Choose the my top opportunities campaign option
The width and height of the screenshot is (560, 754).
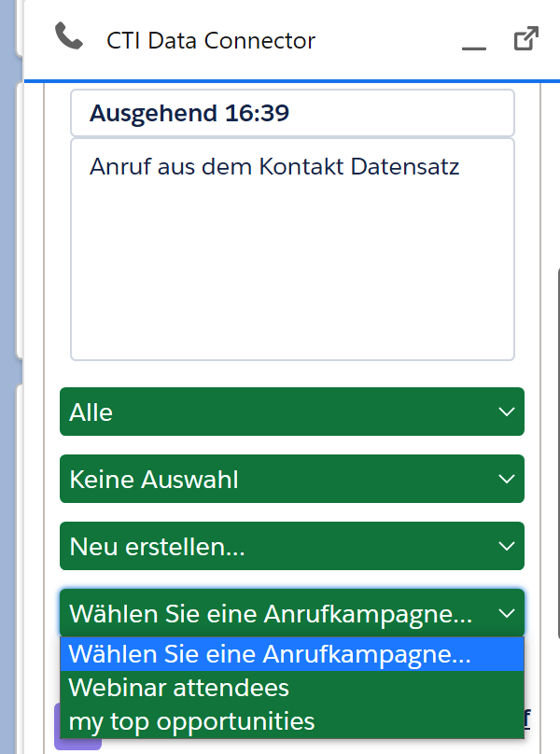pyautogui.click(x=292, y=721)
